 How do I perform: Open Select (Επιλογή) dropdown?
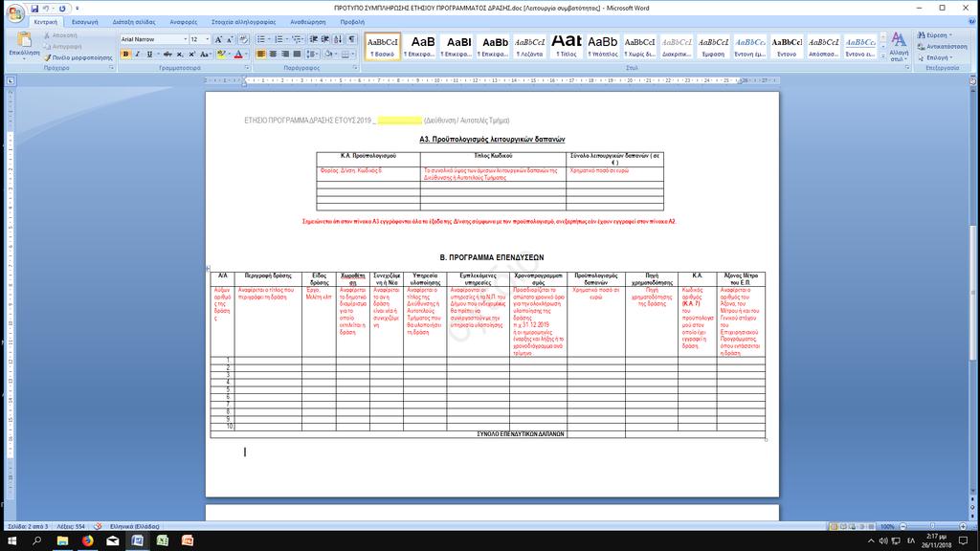934,57
